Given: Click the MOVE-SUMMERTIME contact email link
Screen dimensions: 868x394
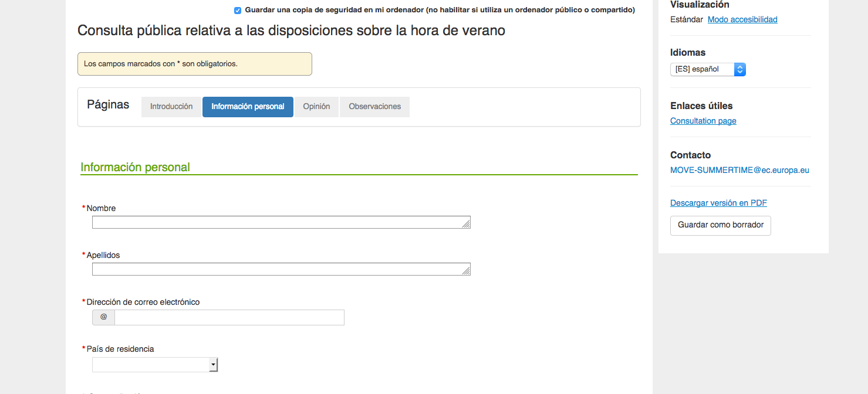Looking at the screenshot, I should (x=739, y=170).
